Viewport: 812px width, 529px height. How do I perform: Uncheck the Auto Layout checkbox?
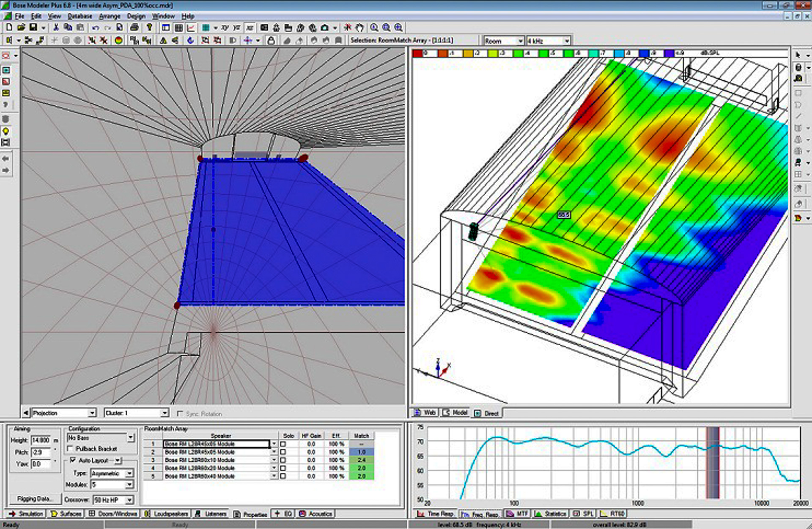[73, 460]
